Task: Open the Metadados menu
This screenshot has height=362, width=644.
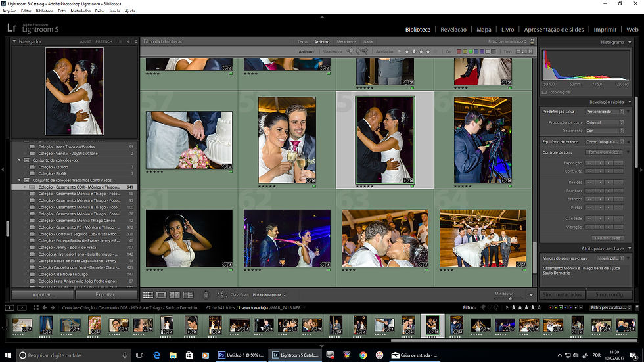Action: coord(80,11)
